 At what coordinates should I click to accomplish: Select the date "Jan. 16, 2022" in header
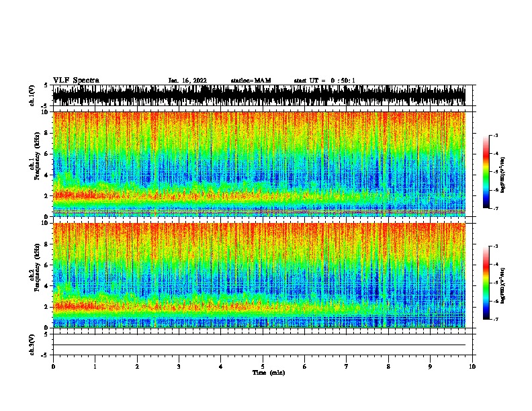(x=187, y=81)
